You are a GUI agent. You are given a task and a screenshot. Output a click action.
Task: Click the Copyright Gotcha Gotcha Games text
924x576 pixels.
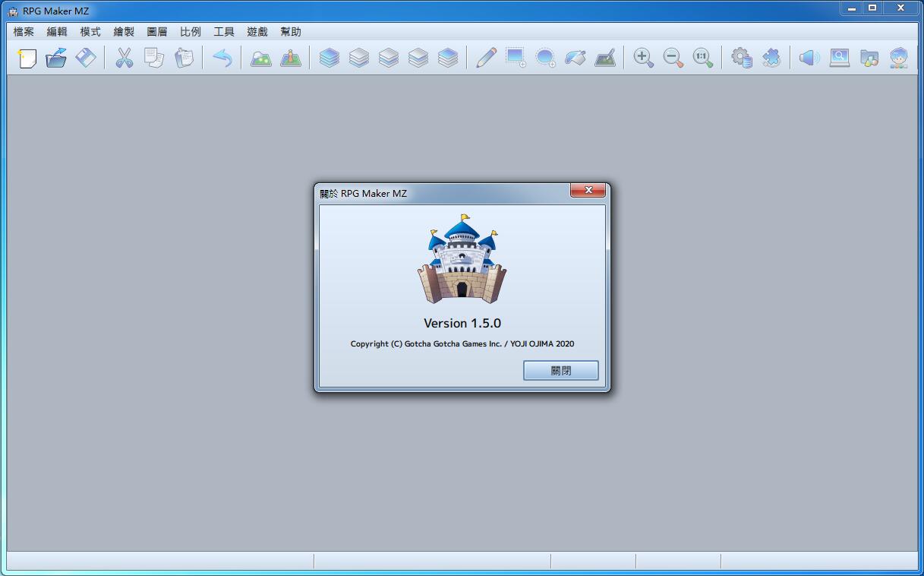[462, 343]
